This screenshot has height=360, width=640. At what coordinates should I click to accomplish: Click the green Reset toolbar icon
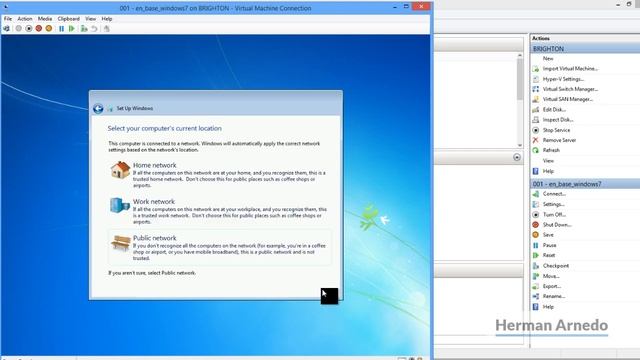coord(72,29)
